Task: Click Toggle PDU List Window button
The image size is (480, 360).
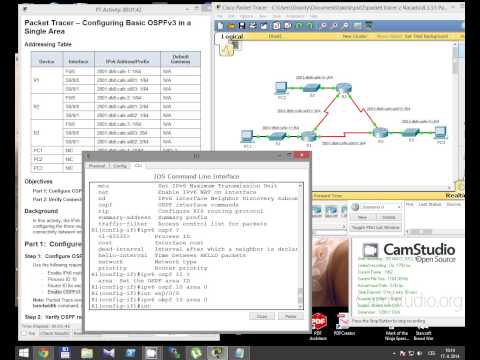Action: coord(375,227)
